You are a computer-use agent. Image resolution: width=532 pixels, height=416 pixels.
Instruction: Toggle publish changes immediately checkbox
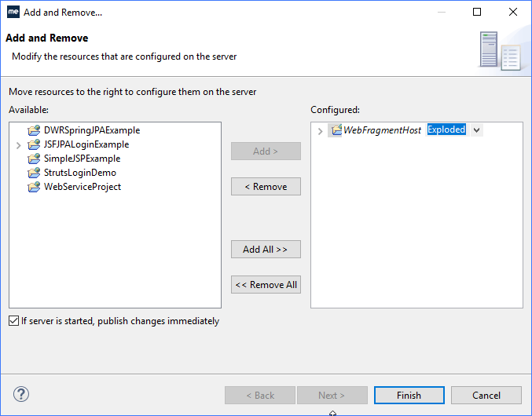(x=14, y=321)
